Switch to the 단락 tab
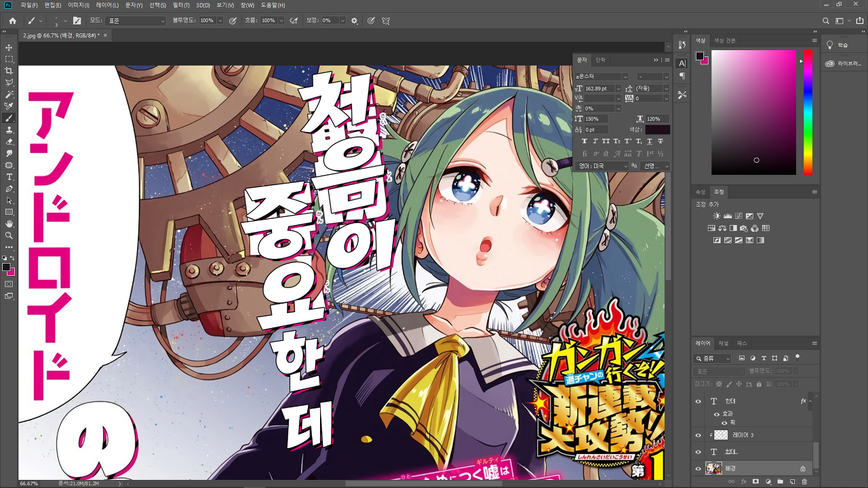This screenshot has height=488, width=868. pyautogui.click(x=600, y=60)
